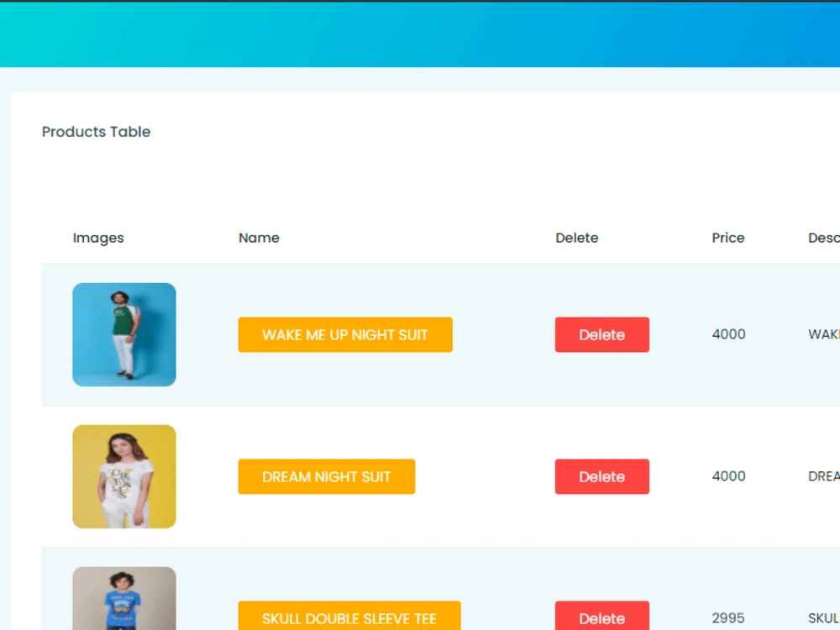Click the Name column header

tap(259, 238)
